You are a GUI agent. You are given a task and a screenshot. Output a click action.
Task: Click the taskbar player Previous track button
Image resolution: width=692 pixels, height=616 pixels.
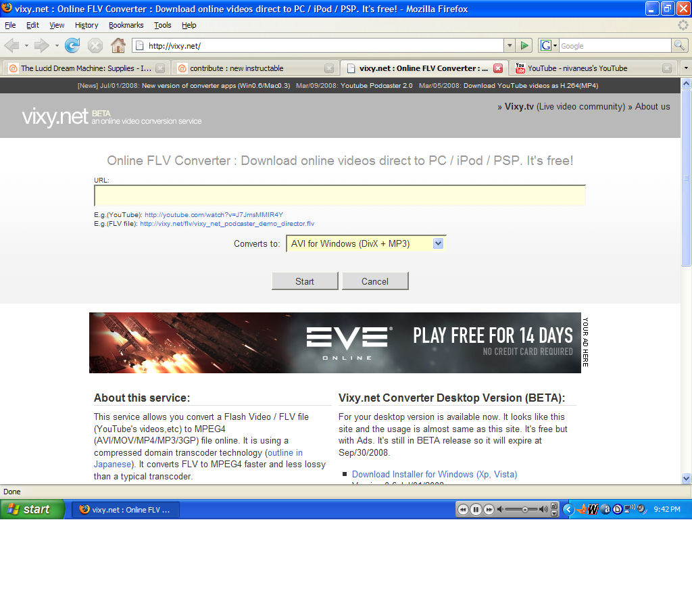[462, 510]
